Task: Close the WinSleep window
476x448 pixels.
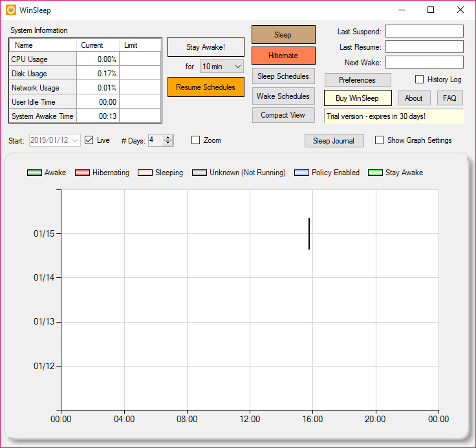Action: [460, 10]
